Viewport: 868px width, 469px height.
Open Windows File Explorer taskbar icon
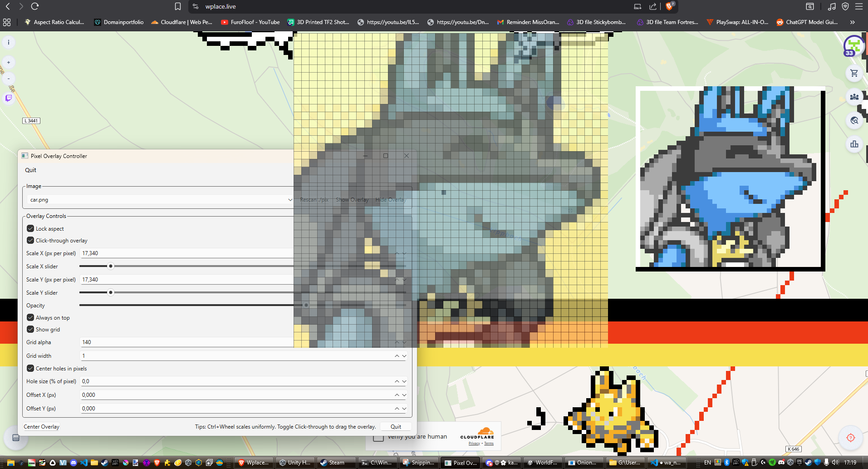(x=11, y=463)
